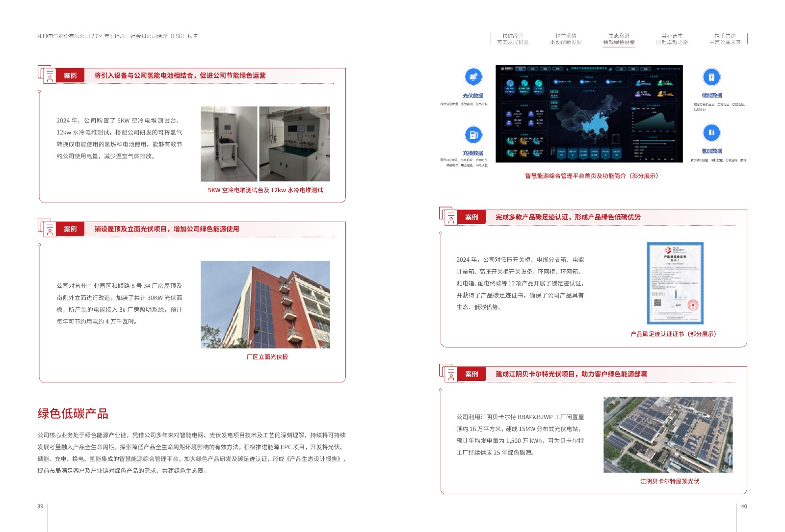The image size is (785, 532).
Task: Select the 稳健经营 夯实发展根基 section tab
Action: (513, 39)
